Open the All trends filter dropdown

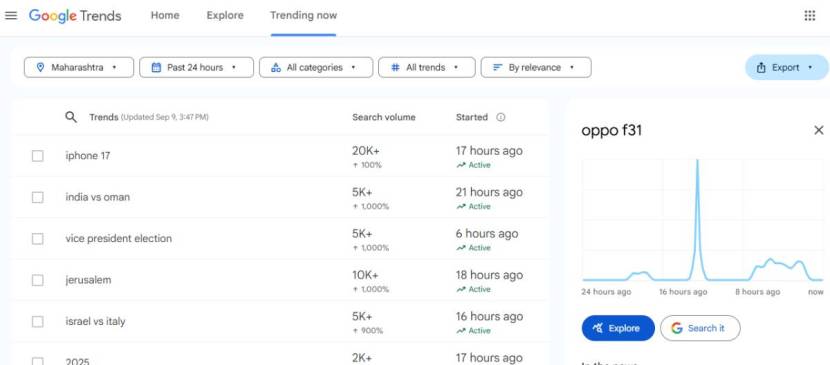(427, 67)
